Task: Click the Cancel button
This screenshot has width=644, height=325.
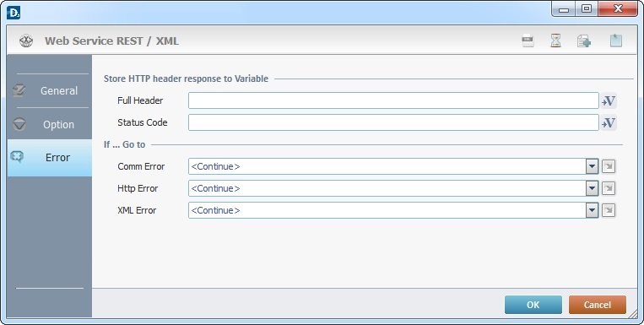Action: [598, 305]
